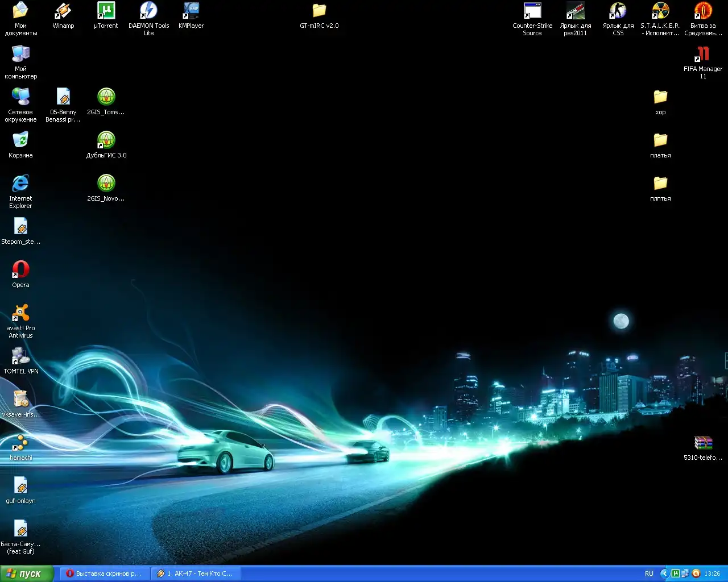Expand hidden system tray icons
Image resolution: width=728 pixels, height=582 pixels.
(664, 573)
